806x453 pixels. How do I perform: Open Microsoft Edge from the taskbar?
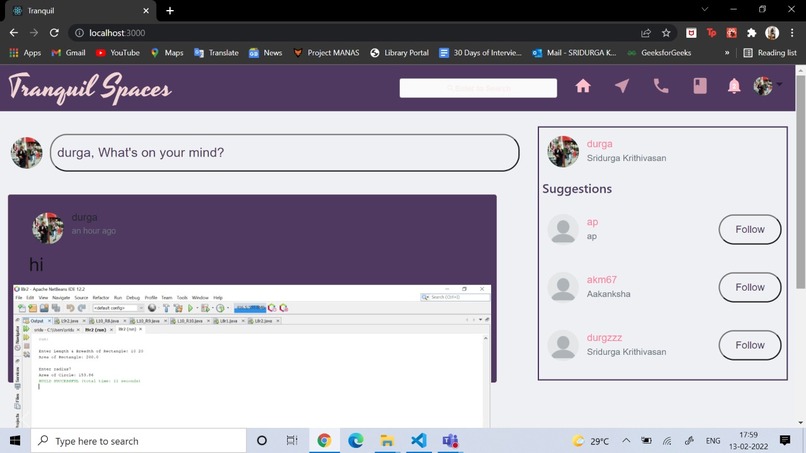[x=356, y=441]
